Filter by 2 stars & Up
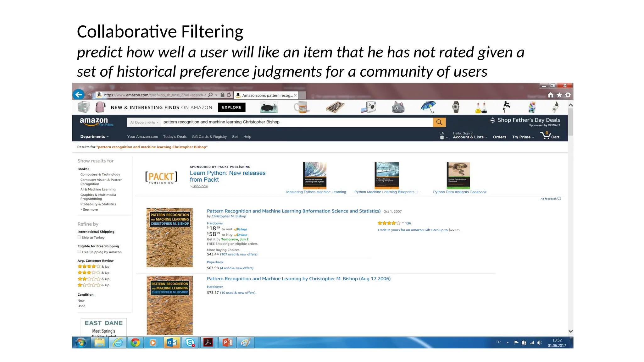 click(x=93, y=279)
